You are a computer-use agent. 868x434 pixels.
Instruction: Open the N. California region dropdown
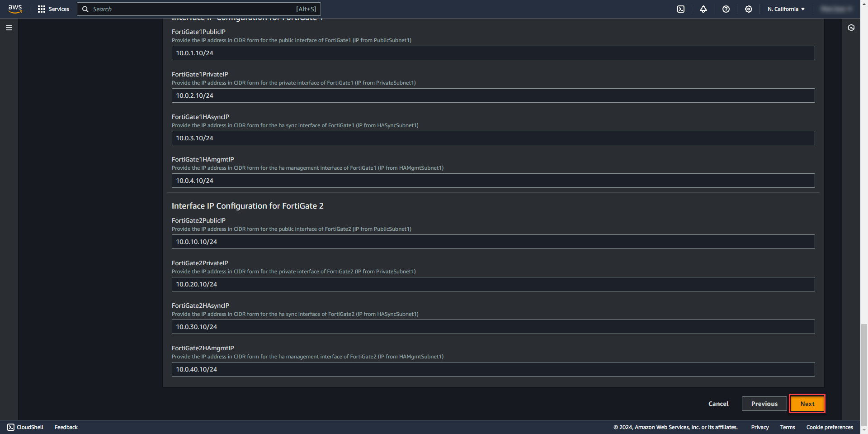[786, 9]
